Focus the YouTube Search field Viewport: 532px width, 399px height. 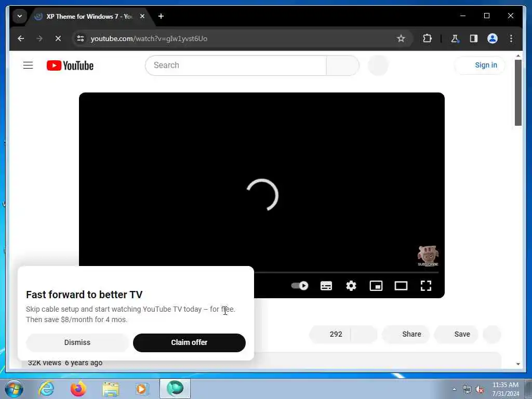coord(236,65)
